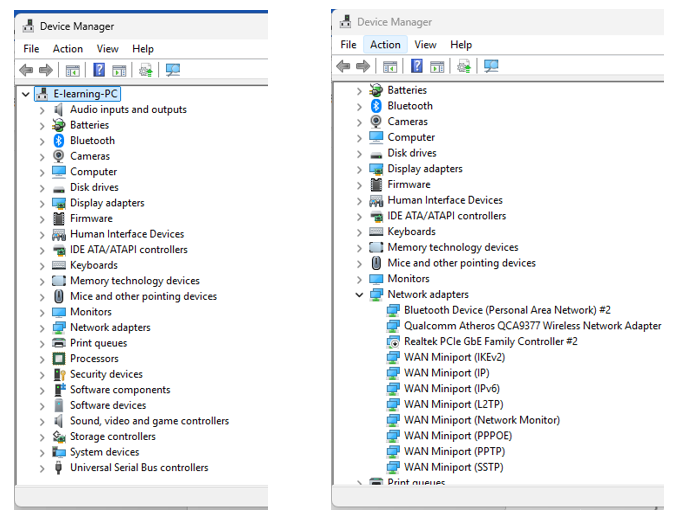Select the Qualcomm Atheros QCA9377 Wireless Network Adapter
Viewport: 680px width, 517px height.
[x=532, y=325]
